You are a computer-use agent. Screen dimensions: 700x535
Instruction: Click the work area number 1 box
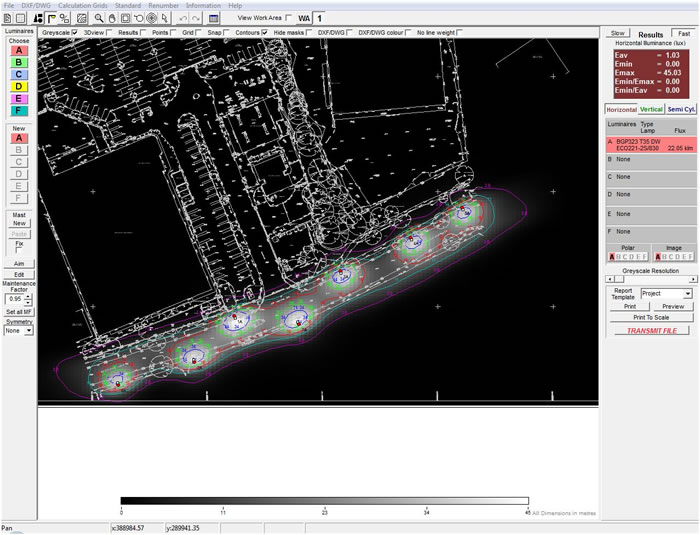point(320,18)
